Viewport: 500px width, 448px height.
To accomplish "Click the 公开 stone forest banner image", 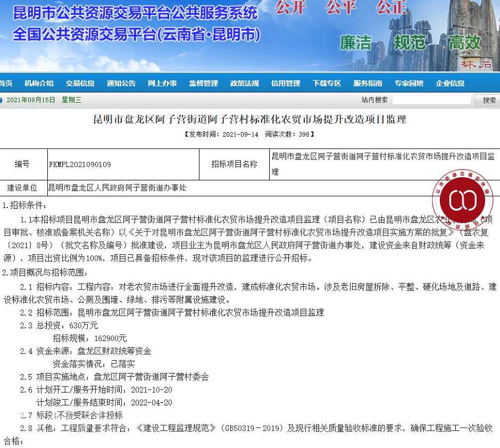I will click(x=292, y=9).
